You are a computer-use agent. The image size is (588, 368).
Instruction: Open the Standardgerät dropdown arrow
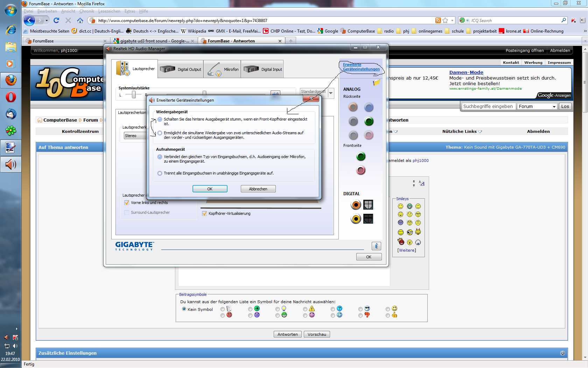click(x=331, y=93)
